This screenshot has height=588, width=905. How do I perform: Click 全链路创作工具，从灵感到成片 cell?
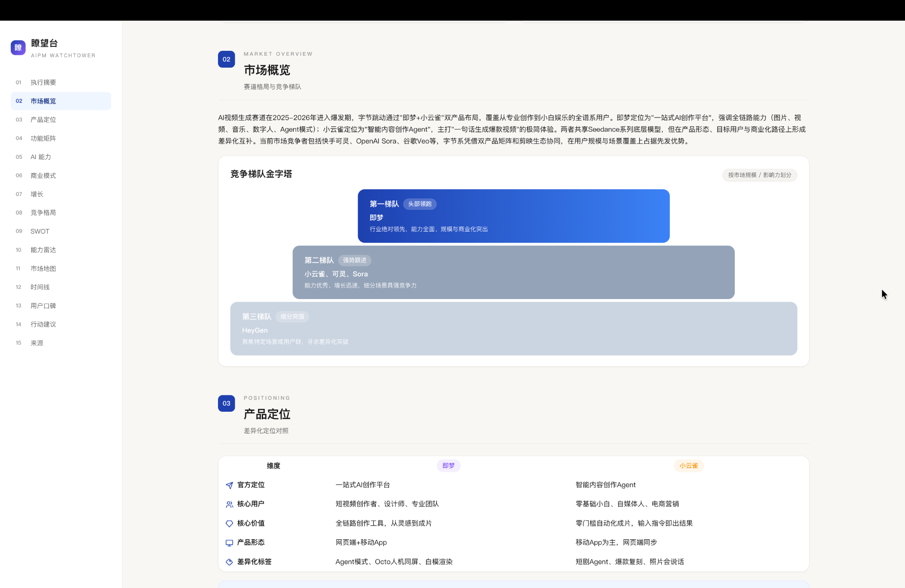[383, 524]
